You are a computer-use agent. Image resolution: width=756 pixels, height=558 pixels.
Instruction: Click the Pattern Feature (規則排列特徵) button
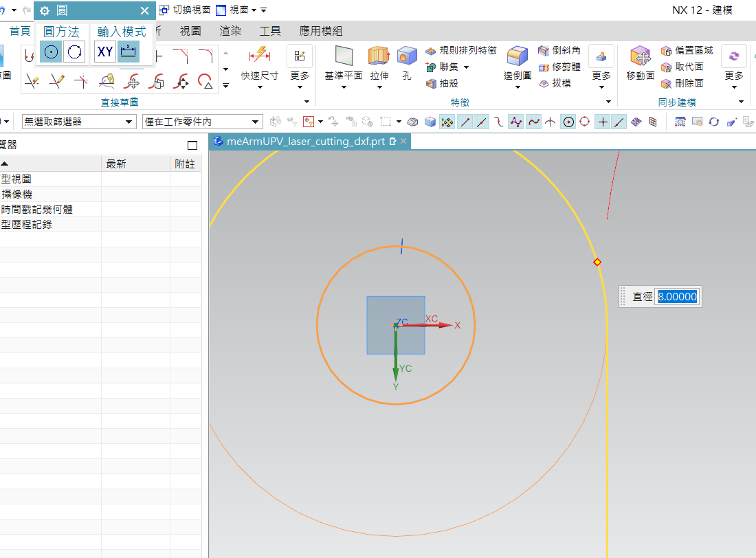point(461,50)
